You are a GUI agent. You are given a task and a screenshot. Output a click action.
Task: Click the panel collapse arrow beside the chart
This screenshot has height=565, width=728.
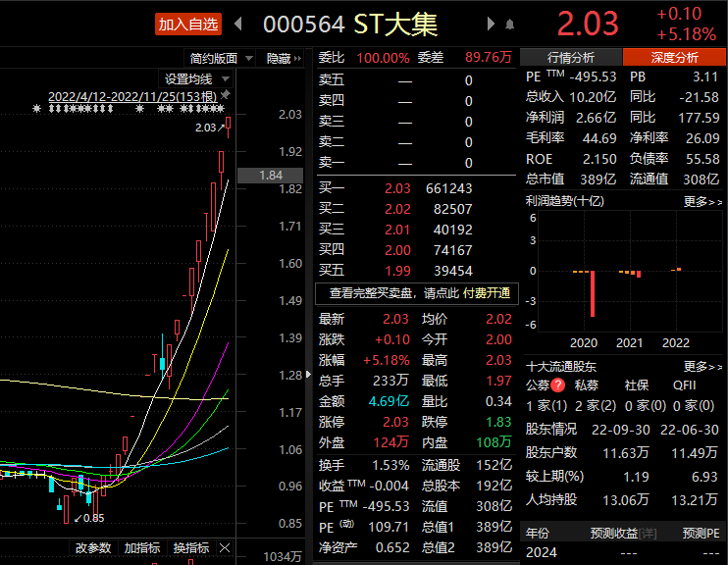pos(309,374)
